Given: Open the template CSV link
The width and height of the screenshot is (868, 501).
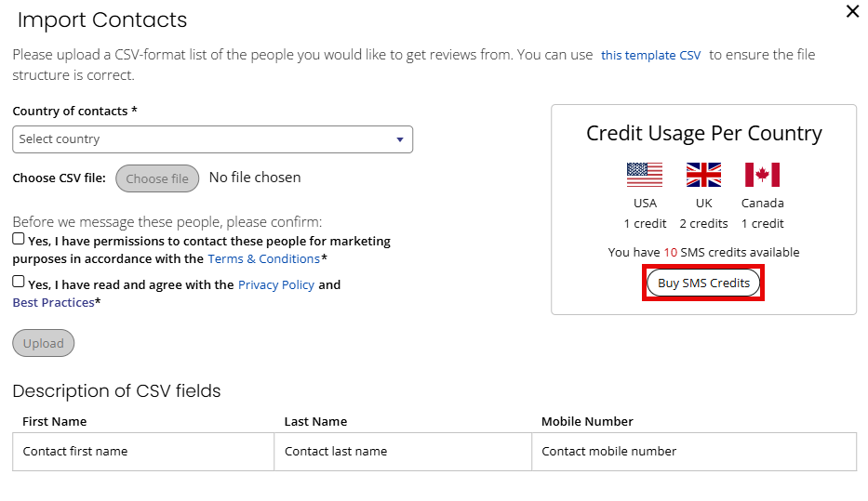Looking at the screenshot, I should (651, 55).
